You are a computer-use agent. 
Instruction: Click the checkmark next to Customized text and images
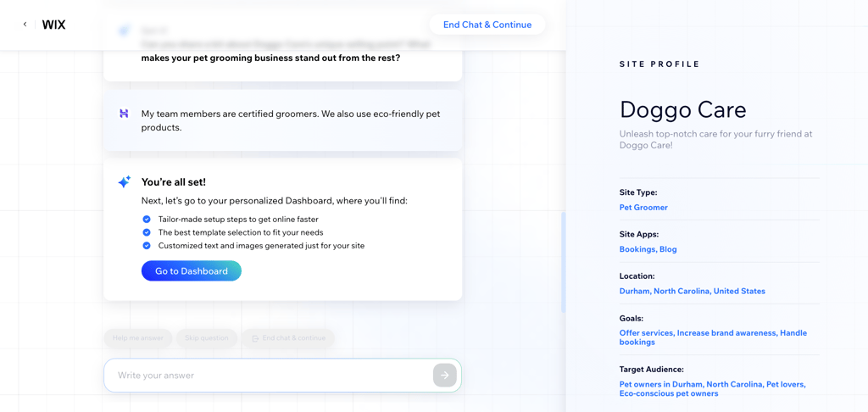[147, 246]
